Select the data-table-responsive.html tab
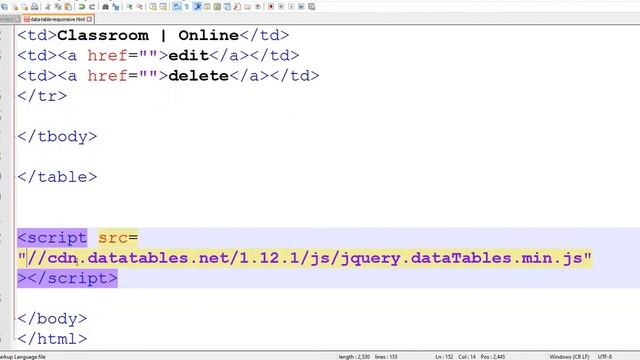 coord(57,19)
